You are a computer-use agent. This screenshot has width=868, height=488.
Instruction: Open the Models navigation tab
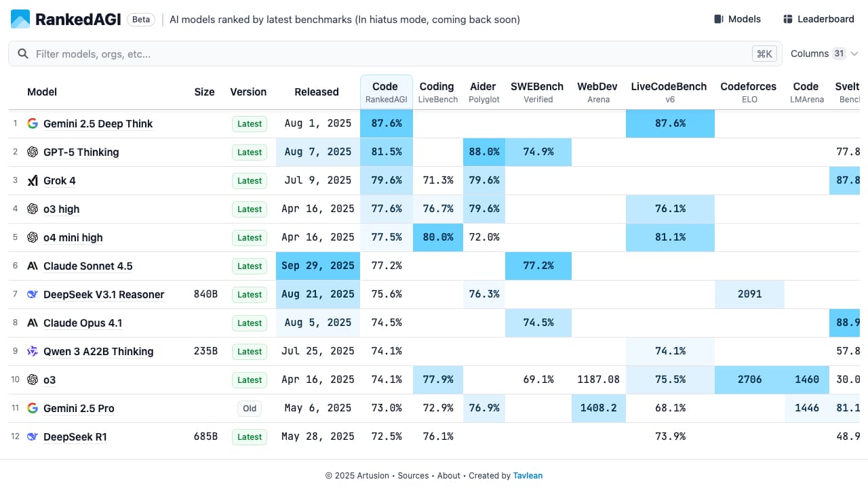click(737, 19)
